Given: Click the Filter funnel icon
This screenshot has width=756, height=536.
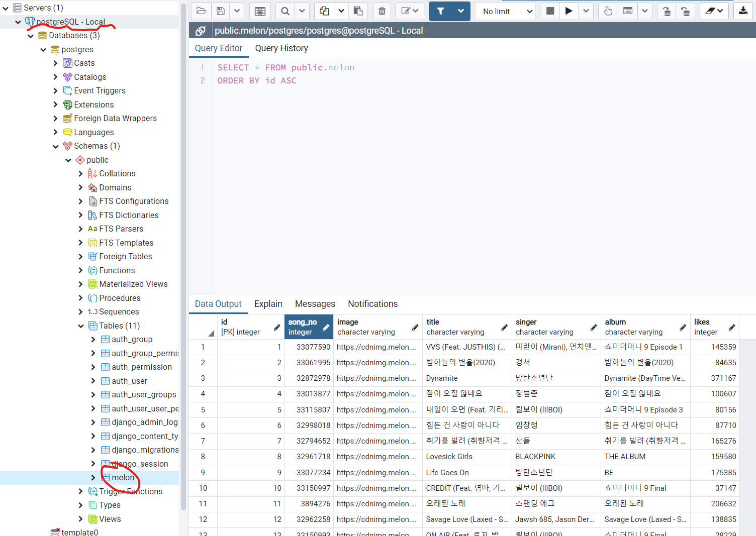Looking at the screenshot, I should coord(440,11).
